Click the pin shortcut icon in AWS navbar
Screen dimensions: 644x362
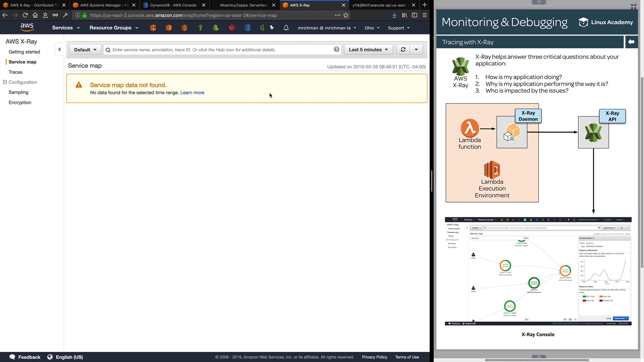point(272,28)
